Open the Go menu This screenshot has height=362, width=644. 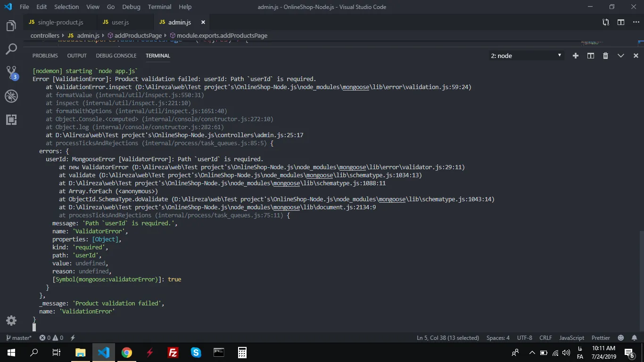click(111, 7)
